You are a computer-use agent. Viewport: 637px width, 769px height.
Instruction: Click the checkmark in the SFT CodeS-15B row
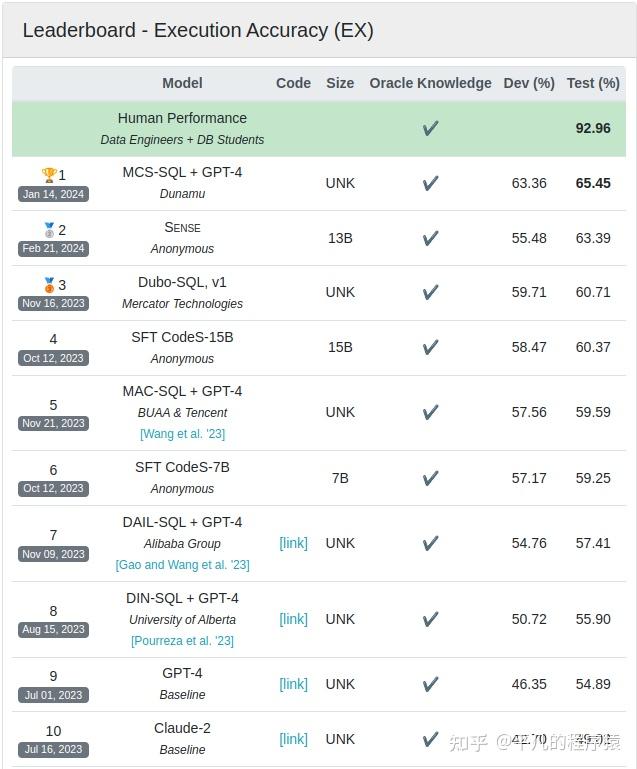[x=431, y=347]
